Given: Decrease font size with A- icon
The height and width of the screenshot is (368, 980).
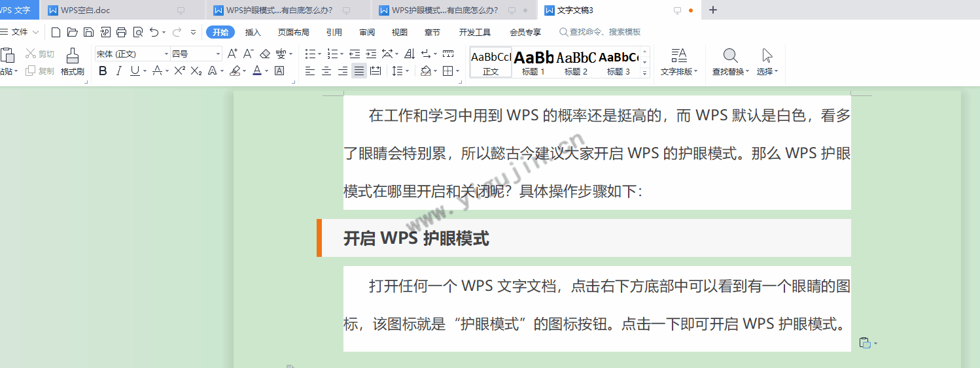Looking at the screenshot, I should [249, 54].
